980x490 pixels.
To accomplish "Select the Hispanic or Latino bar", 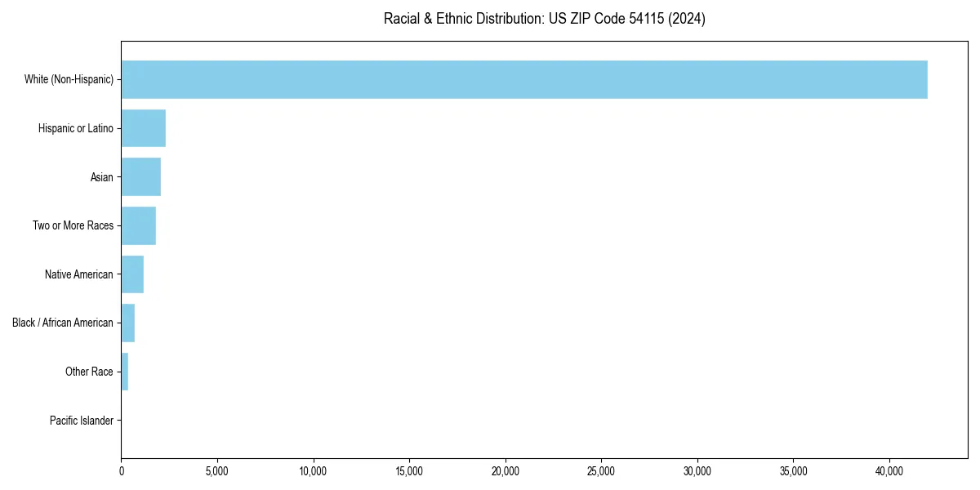I will tap(143, 128).
